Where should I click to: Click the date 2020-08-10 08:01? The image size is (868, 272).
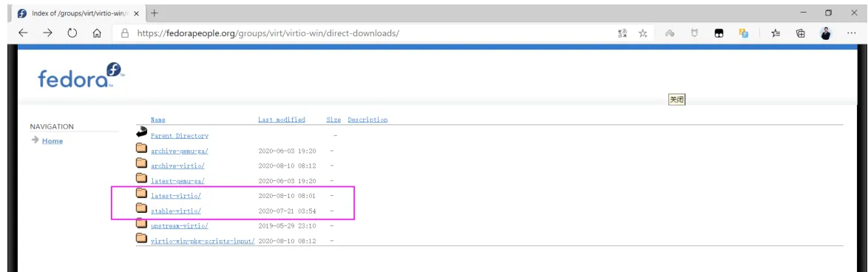(x=288, y=196)
